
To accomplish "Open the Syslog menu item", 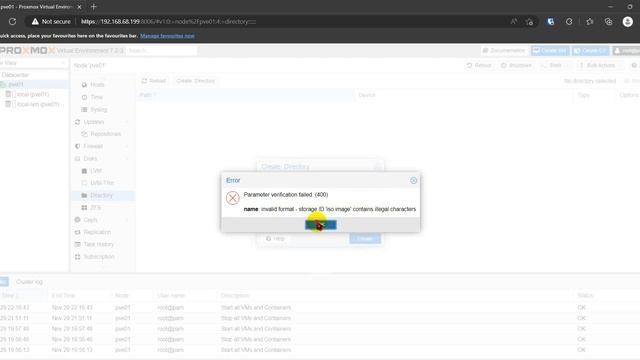I will point(98,109).
